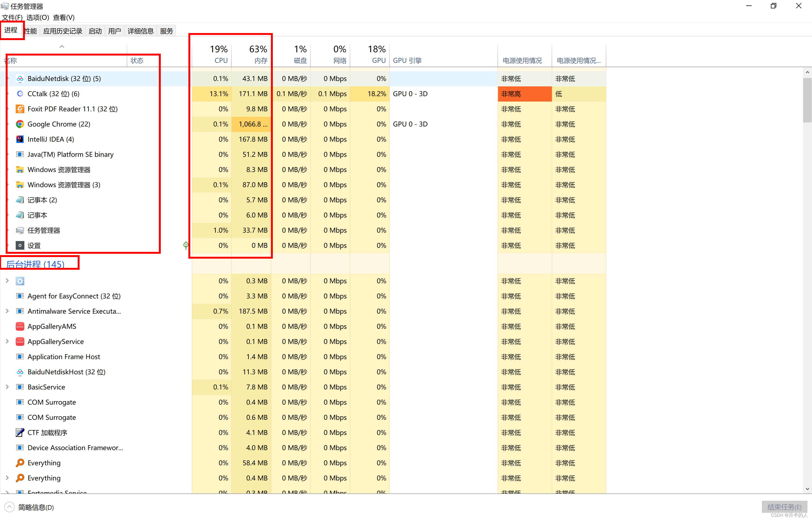812x520 pixels.
Task: Expand the BasicService process group
Action: [7, 387]
